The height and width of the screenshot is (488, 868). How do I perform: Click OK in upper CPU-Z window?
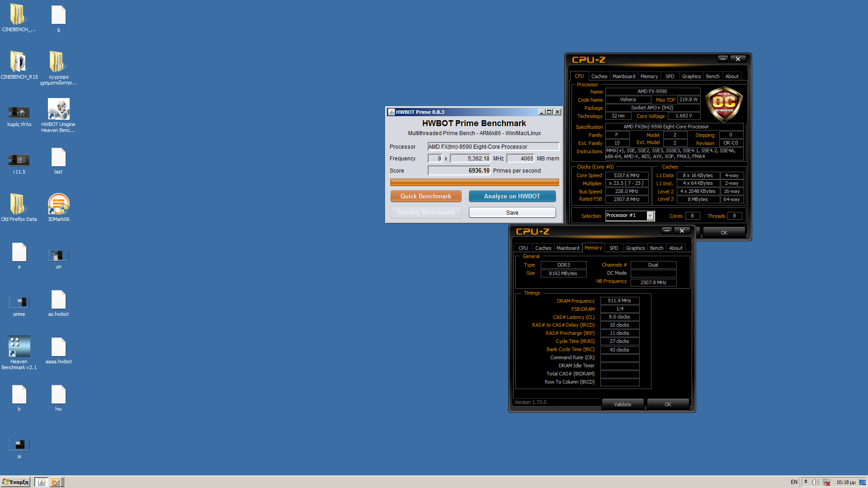[724, 233]
